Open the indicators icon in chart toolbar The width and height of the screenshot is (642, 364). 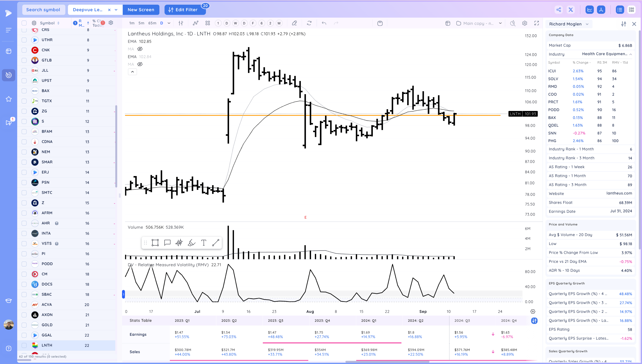tap(195, 23)
